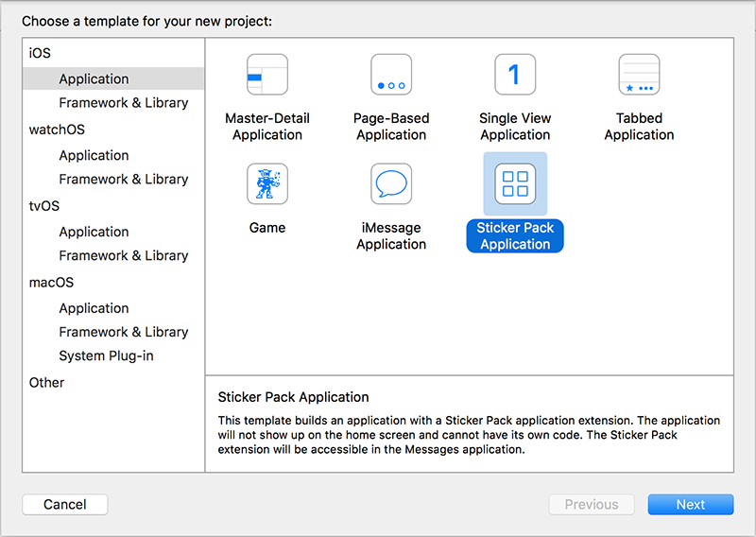Click the highlighted Sticker Pack Application label

(x=515, y=236)
